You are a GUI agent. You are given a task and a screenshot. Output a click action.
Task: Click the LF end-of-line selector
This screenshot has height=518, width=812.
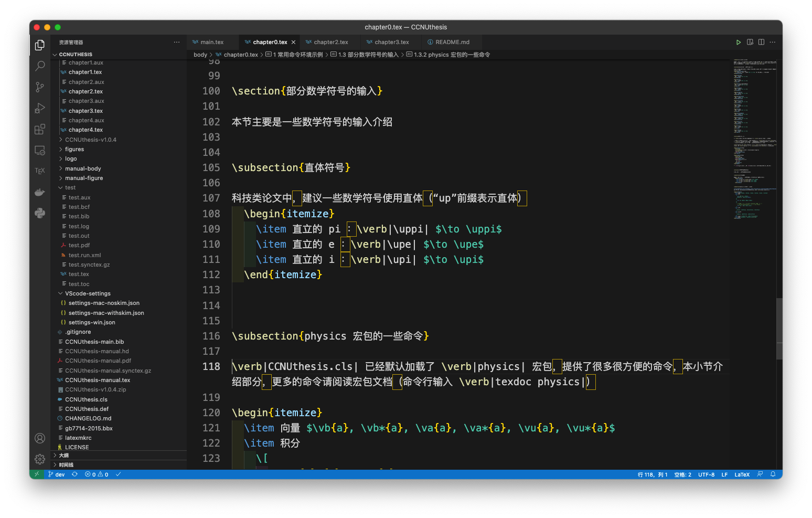point(724,474)
